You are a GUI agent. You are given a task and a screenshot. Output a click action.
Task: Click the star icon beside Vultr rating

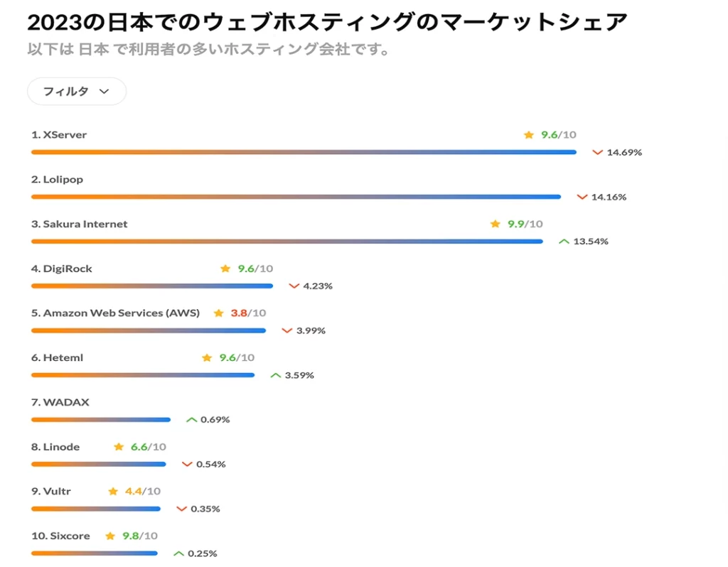(113, 492)
